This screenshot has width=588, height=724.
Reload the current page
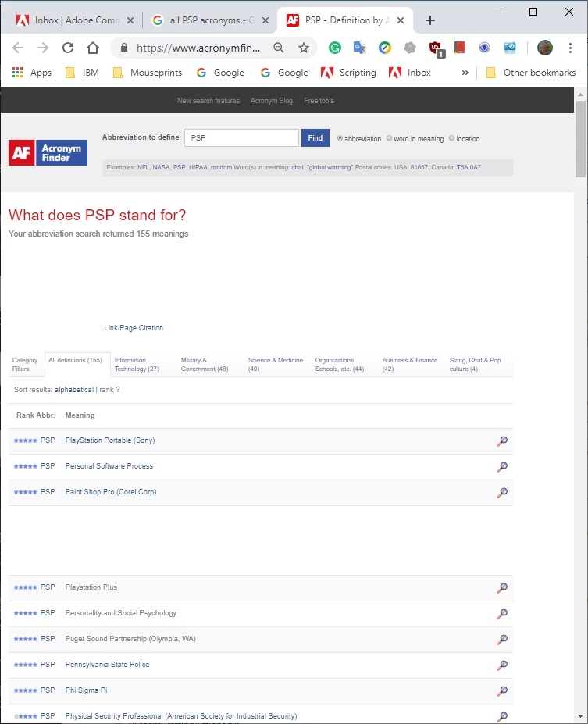[x=68, y=48]
